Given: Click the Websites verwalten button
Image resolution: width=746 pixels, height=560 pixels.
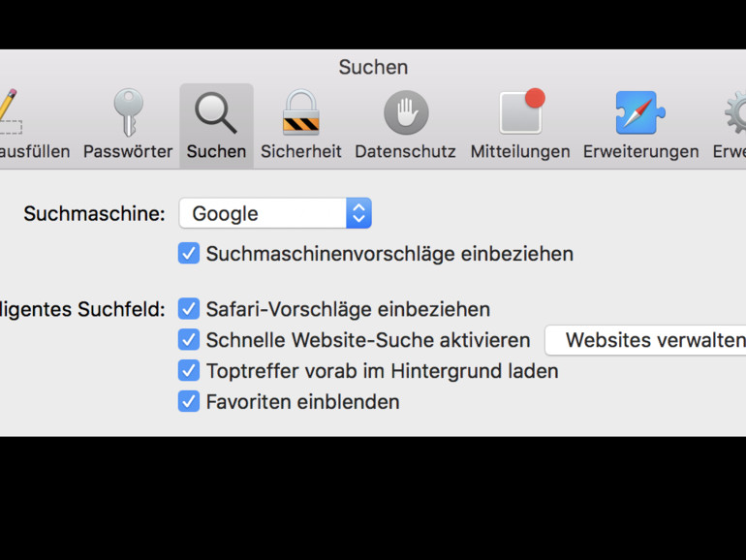Looking at the screenshot, I should click(x=649, y=340).
